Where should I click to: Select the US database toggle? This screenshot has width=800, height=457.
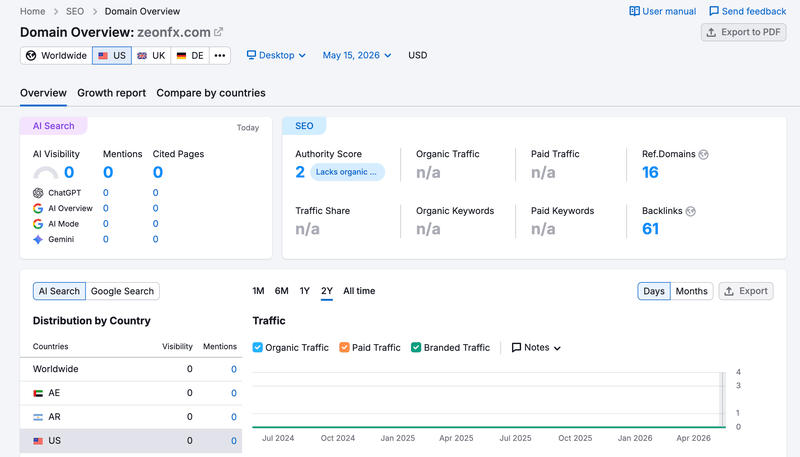point(112,56)
